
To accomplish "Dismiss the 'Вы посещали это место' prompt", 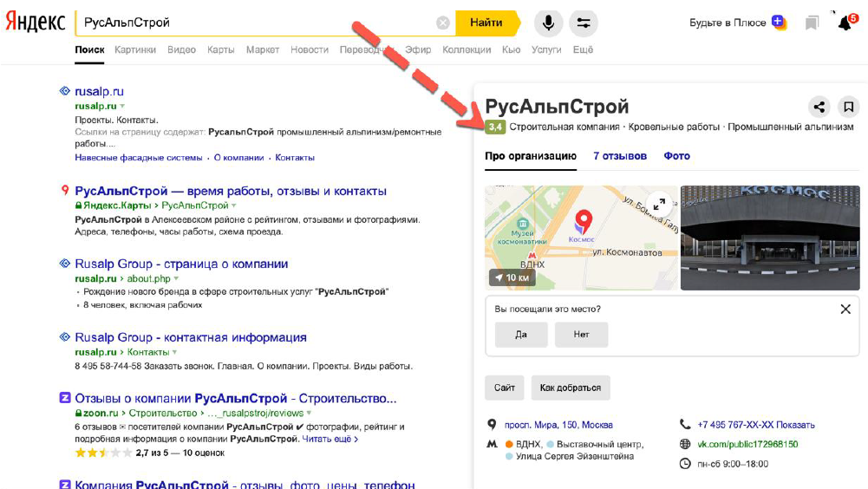I will [845, 309].
